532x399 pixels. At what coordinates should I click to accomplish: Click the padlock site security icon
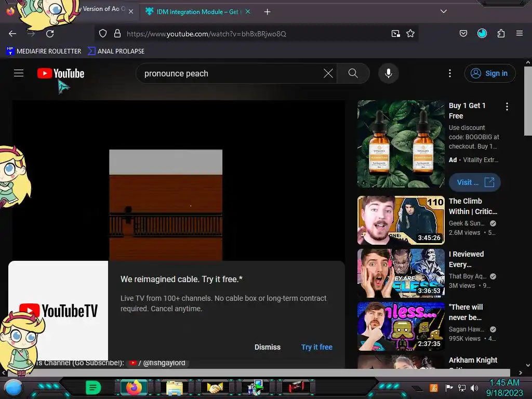[117, 34]
